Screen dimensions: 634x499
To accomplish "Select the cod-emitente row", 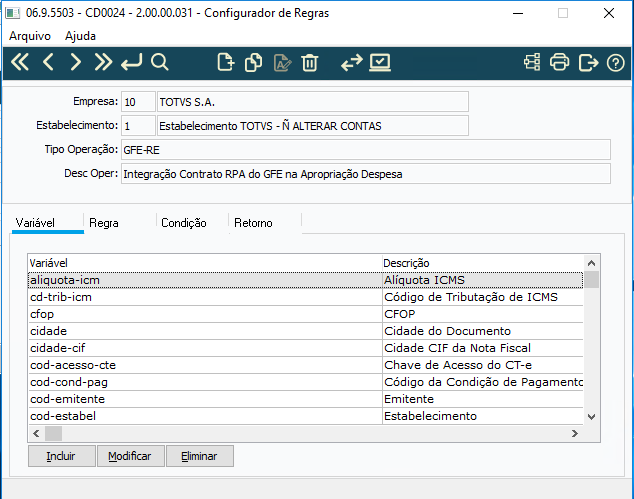I will [305, 399].
